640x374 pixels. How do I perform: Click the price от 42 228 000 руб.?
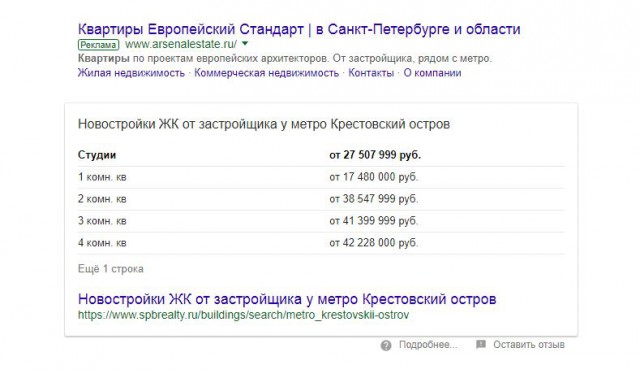[x=374, y=243]
